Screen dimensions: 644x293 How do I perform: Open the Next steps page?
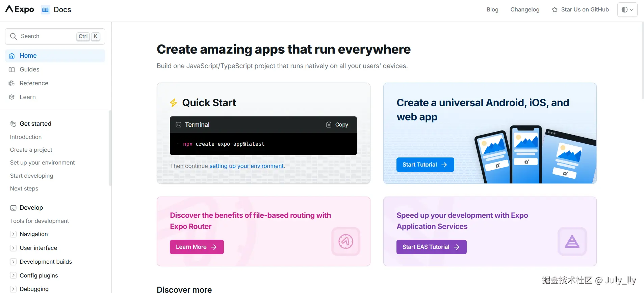click(24, 188)
